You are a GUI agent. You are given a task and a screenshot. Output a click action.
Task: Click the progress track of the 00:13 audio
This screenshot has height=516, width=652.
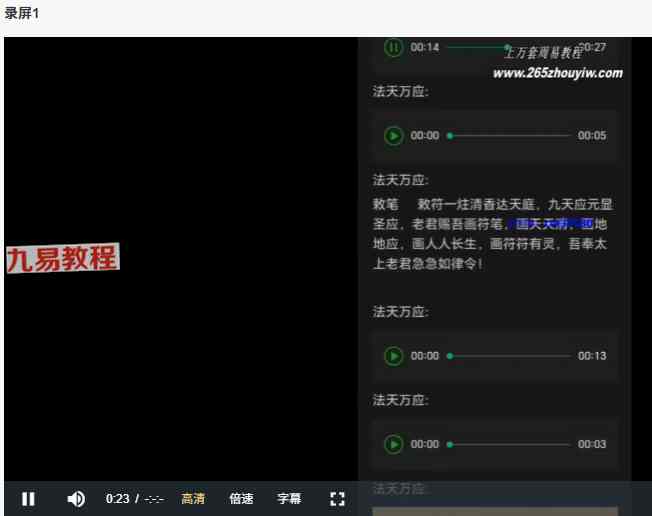pyautogui.click(x=509, y=355)
